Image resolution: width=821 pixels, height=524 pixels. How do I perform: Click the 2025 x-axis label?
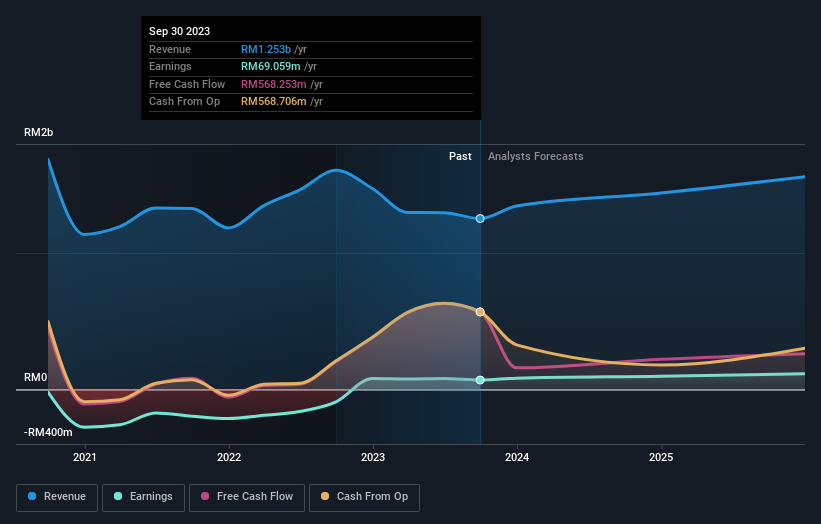[661, 458]
